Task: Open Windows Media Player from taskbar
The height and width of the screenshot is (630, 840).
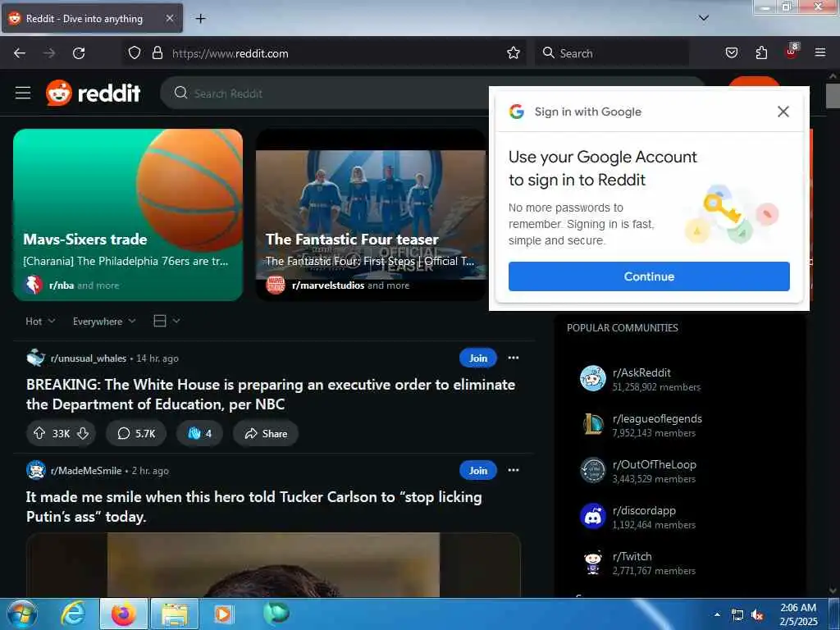Action: [223, 614]
